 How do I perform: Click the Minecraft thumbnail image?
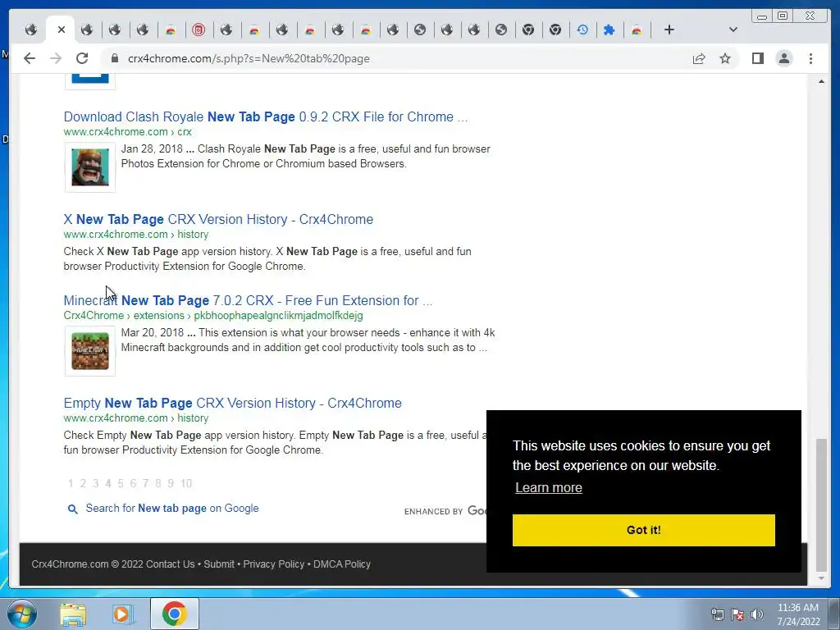(x=90, y=351)
